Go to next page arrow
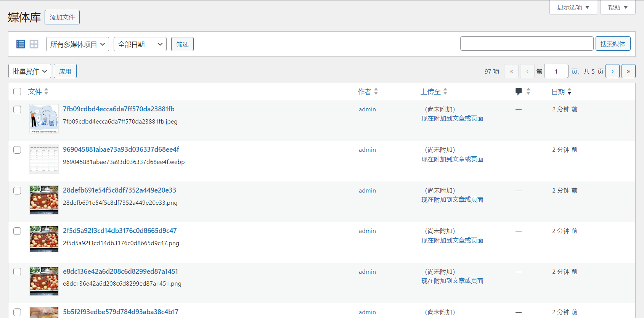The height and width of the screenshot is (318, 644). click(x=612, y=71)
